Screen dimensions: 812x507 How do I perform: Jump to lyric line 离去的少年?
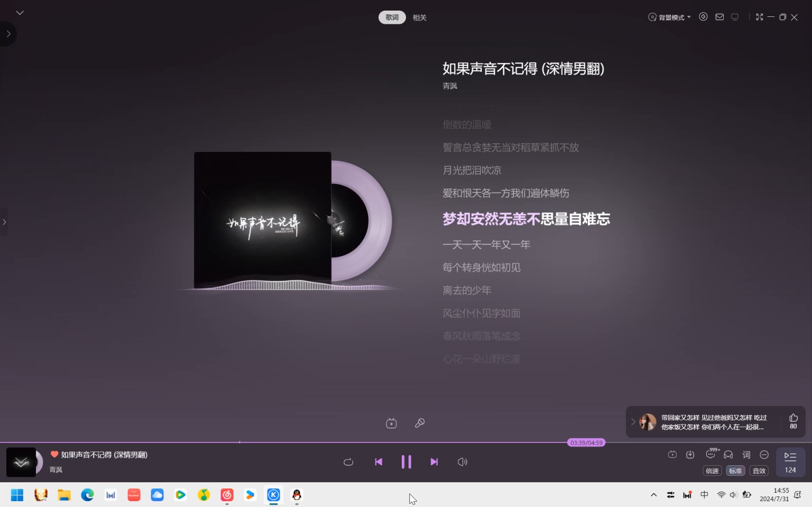pyautogui.click(x=467, y=290)
